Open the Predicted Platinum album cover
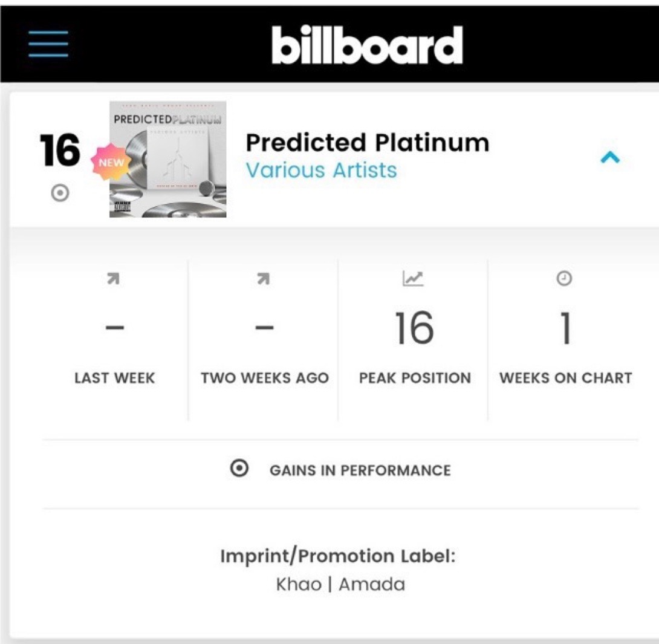The height and width of the screenshot is (644, 659). coord(168,159)
